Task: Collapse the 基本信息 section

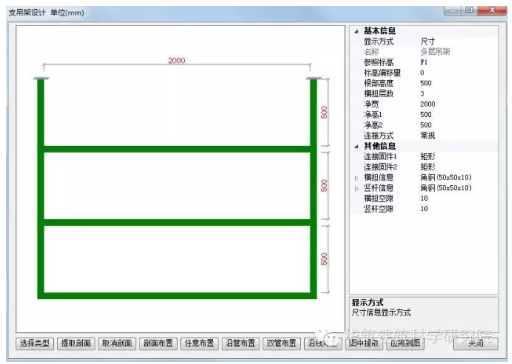Action: coord(356,31)
